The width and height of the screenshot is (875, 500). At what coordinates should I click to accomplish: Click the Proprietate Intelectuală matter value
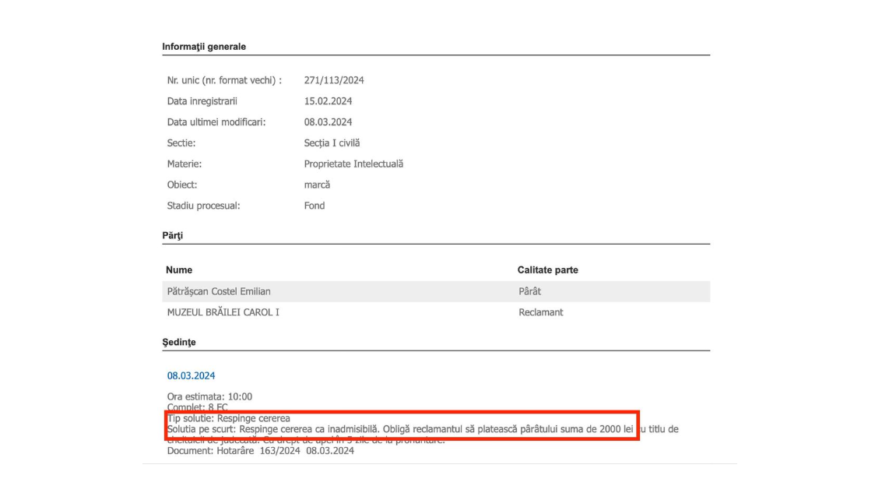353,164
